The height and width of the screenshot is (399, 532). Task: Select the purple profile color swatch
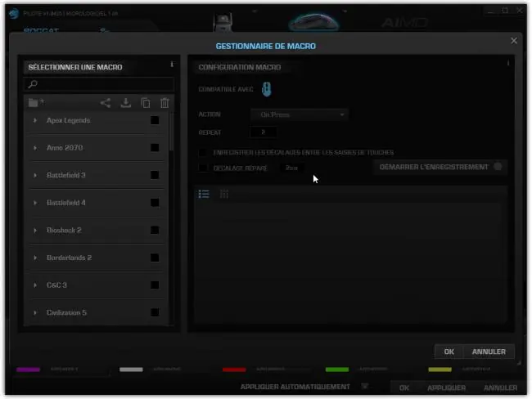pos(28,370)
